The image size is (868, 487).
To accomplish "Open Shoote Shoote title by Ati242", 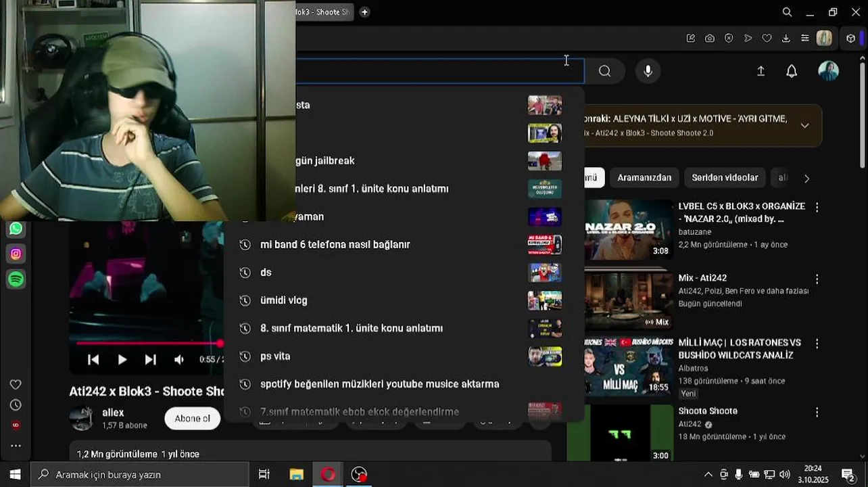I will pyautogui.click(x=708, y=411).
